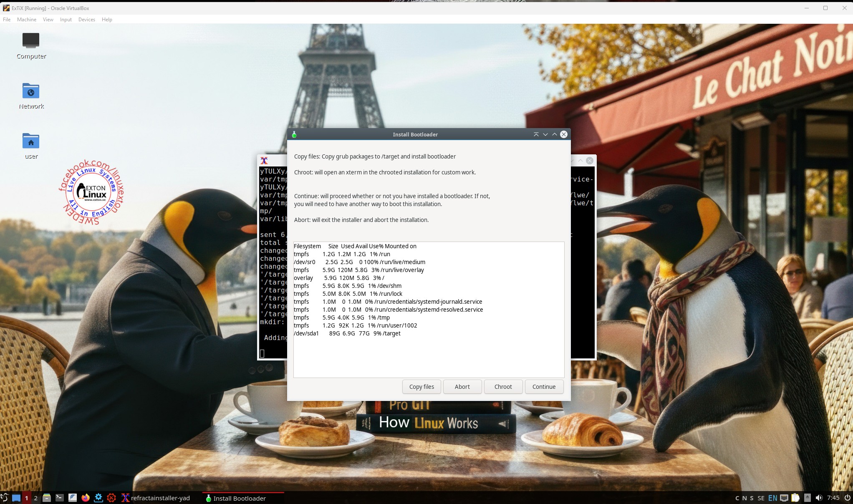Click the wired network tray icon

(x=784, y=498)
